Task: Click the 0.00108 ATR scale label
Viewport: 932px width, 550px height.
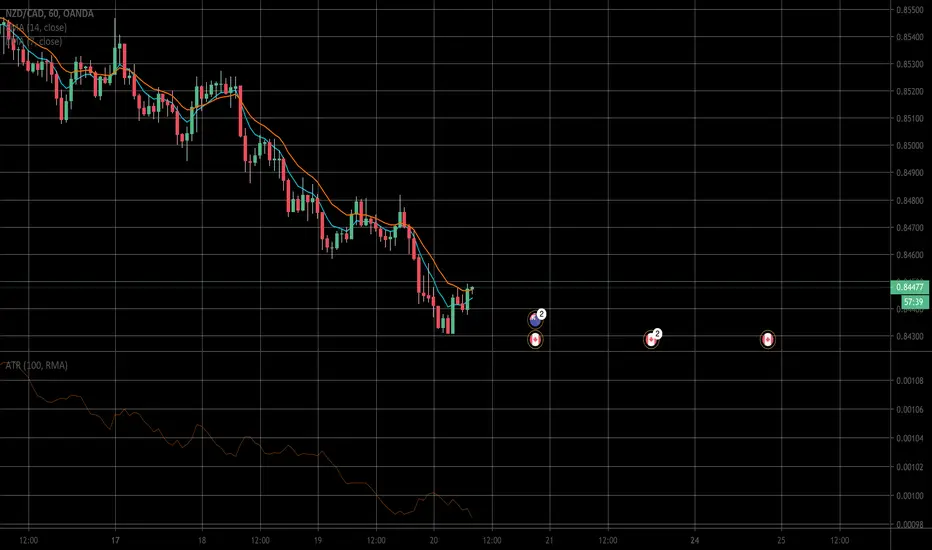Action: tap(909, 381)
